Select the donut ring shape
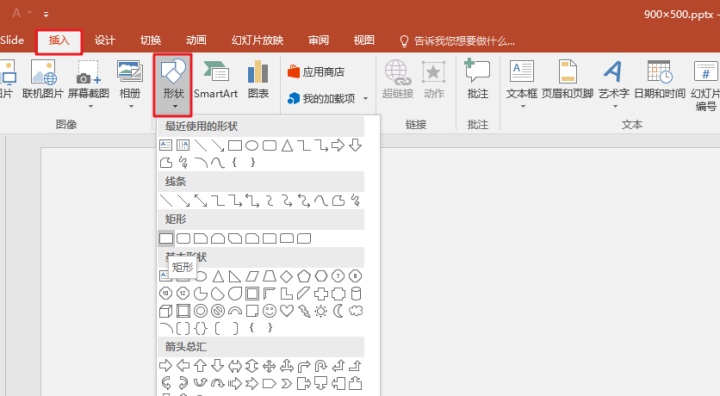Screen dimensions: 720x396 [200, 311]
